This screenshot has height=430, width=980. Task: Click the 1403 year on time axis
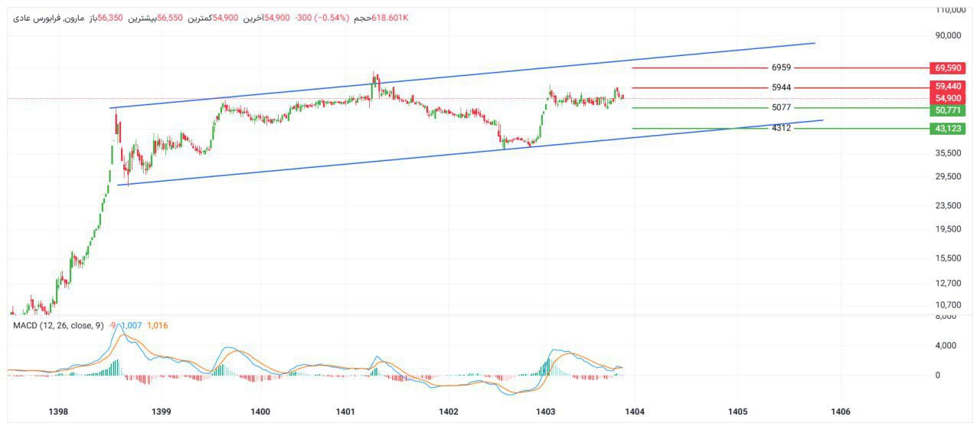click(x=547, y=412)
